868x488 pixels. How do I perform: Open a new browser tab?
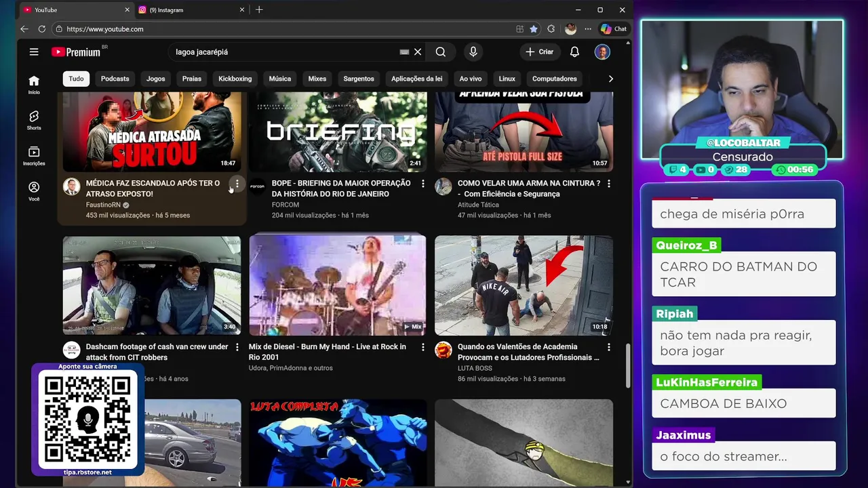(x=259, y=9)
